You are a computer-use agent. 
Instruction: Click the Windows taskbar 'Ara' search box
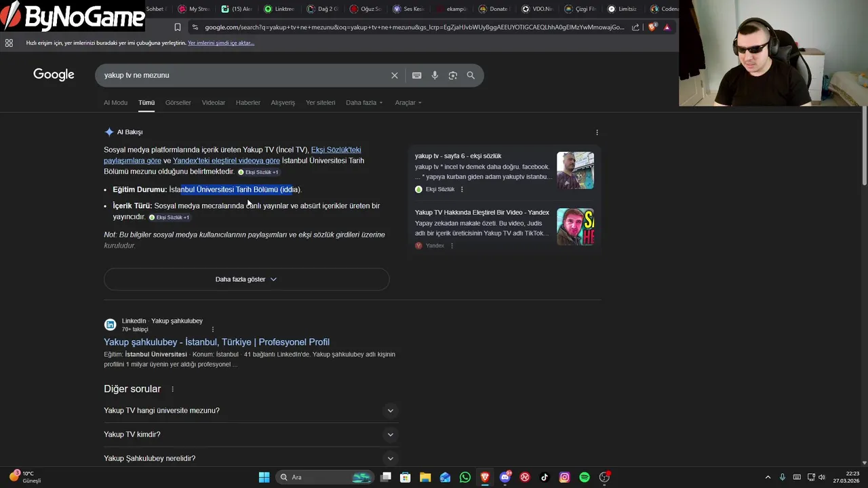325,477
